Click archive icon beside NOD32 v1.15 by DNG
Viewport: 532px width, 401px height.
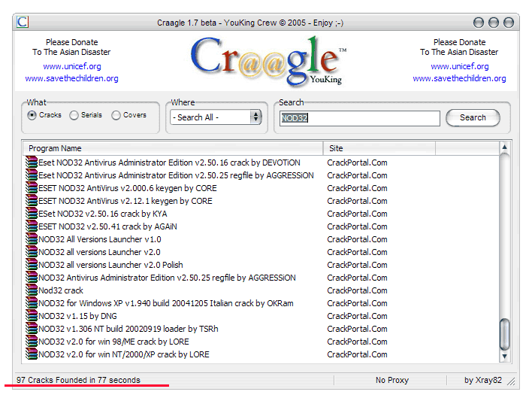32,315
